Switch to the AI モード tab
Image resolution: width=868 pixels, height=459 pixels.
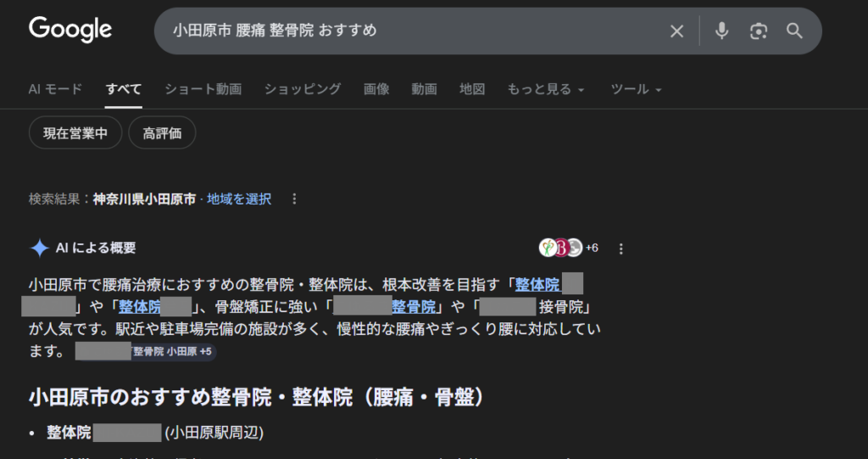(x=55, y=89)
